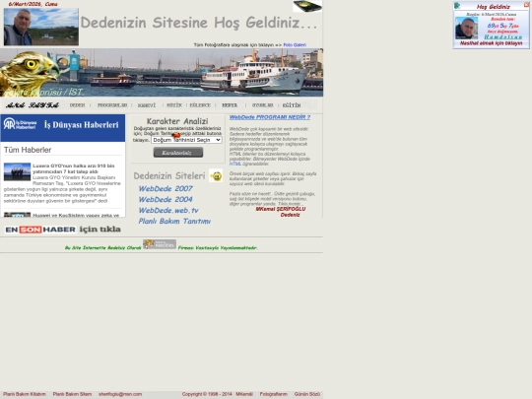Open Planlı Bakım Sitem footer link
Viewport: 532px width, 399px height.
click(72, 394)
